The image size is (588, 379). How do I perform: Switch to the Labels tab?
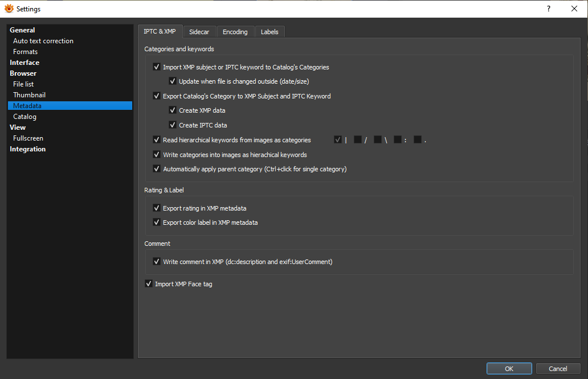(269, 32)
